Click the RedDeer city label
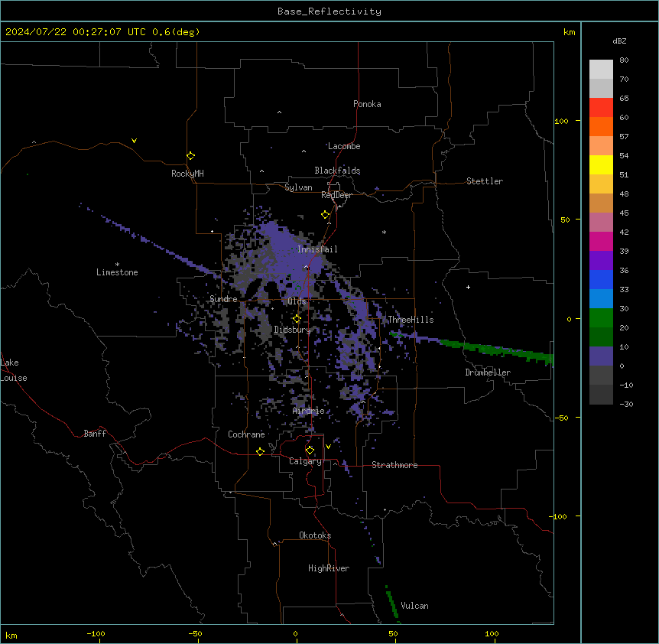This screenshot has width=659, height=644. (337, 195)
